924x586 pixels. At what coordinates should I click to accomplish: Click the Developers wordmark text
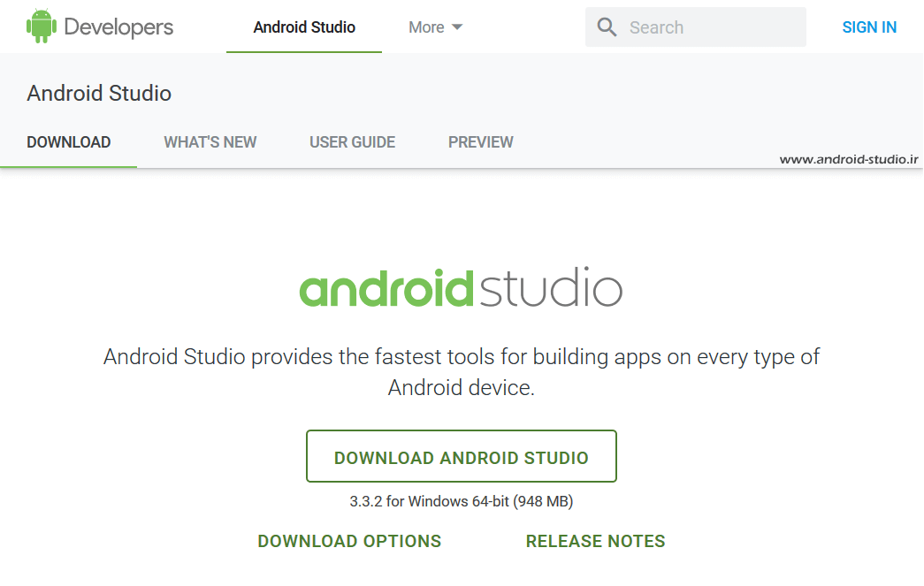coord(118,27)
